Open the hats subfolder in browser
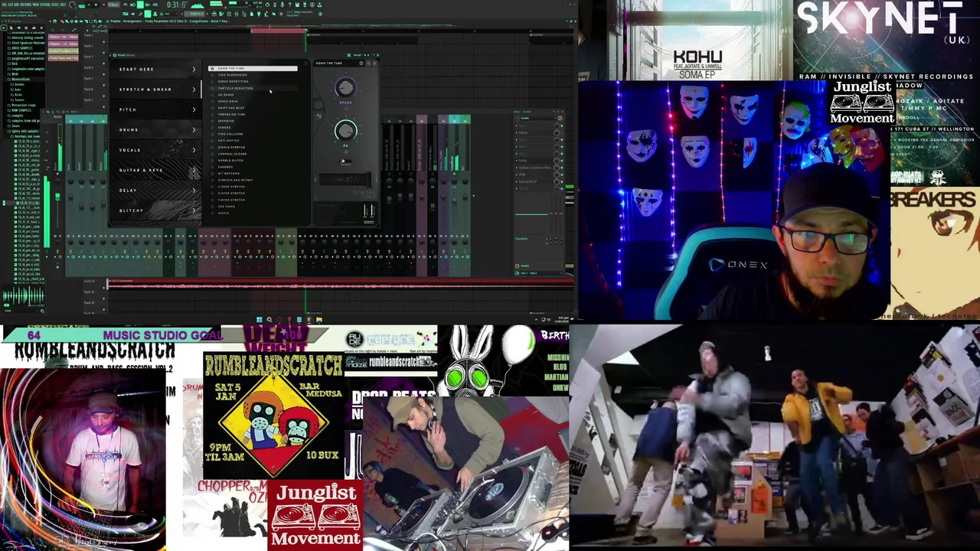980x551 pixels. pos(16,90)
